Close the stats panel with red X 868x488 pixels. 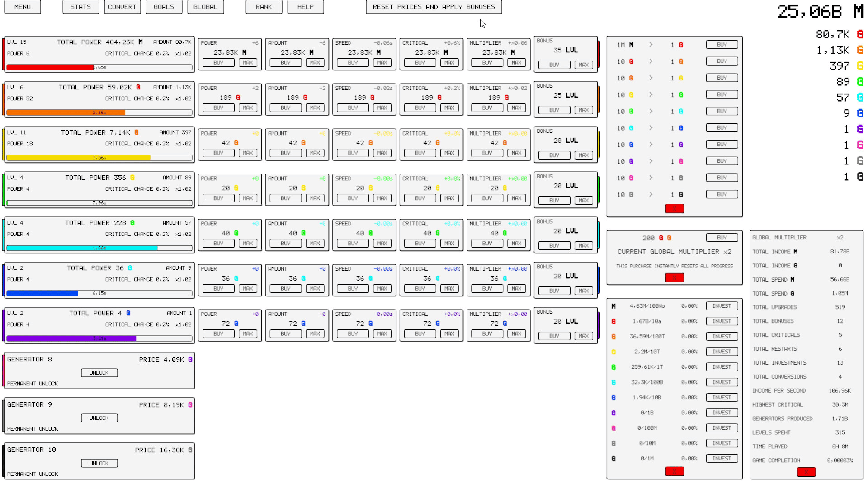(806, 472)
